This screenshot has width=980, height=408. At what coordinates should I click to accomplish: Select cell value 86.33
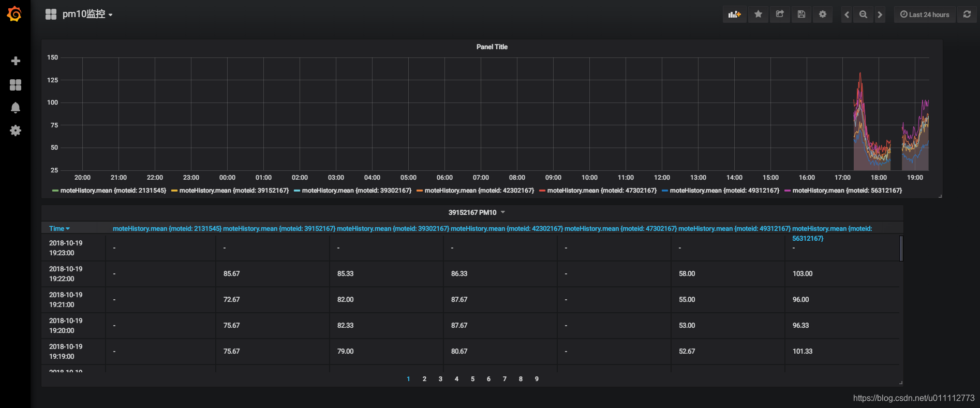click(459, 273)
